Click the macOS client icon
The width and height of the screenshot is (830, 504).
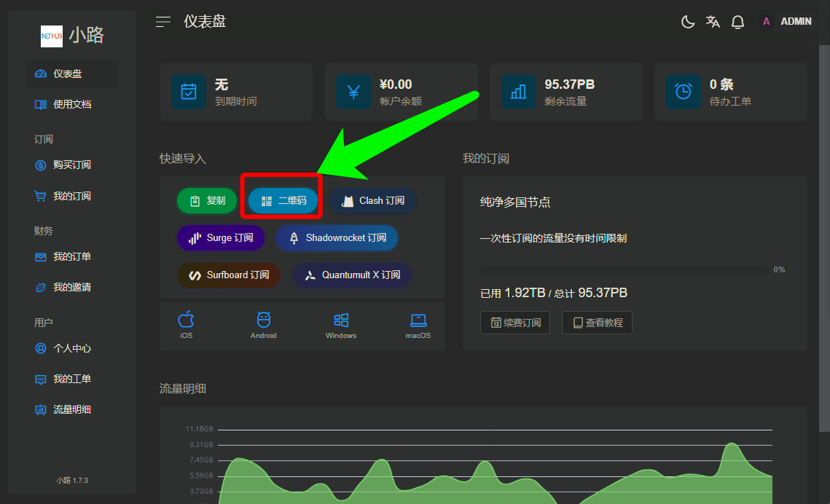pos(418,325)
